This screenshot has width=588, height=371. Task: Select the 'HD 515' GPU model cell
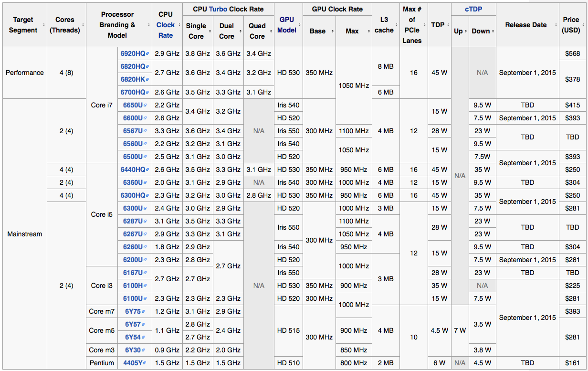point(288,330)
